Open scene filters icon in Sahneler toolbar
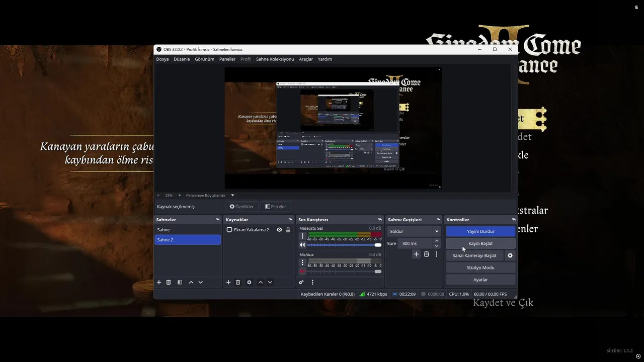644x362 pixels. [180, 283]
